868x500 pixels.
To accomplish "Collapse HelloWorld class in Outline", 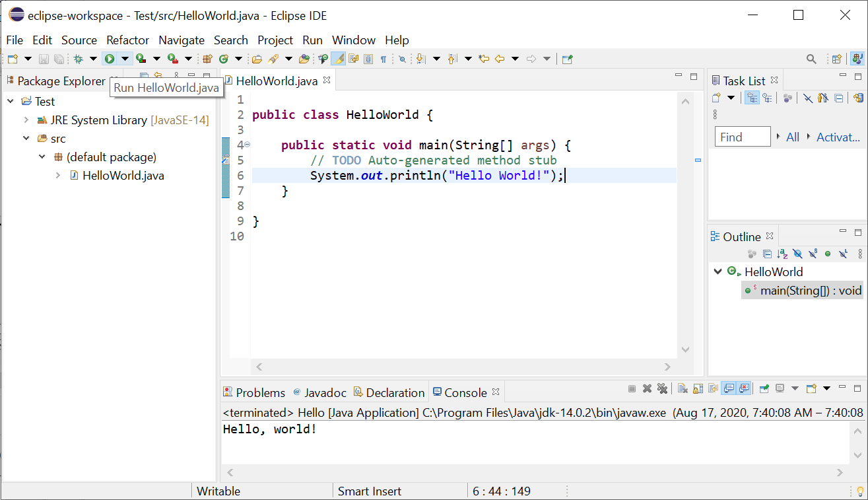I will pyautogui.click(x=718, y=271).
